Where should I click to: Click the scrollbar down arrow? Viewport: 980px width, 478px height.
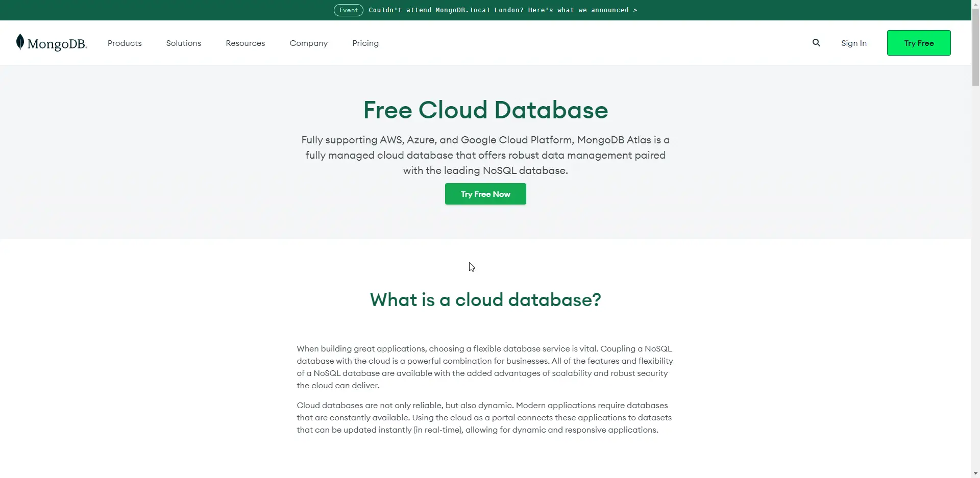click(x=975, y=474)
